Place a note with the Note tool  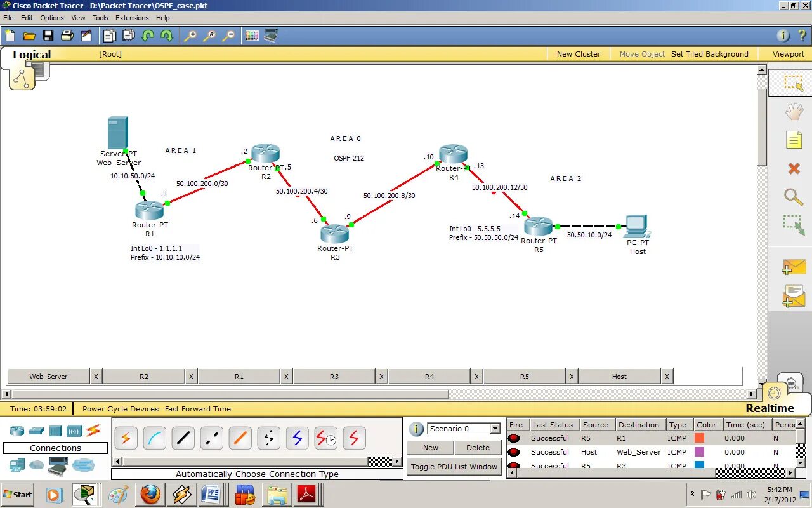point(794,140)
